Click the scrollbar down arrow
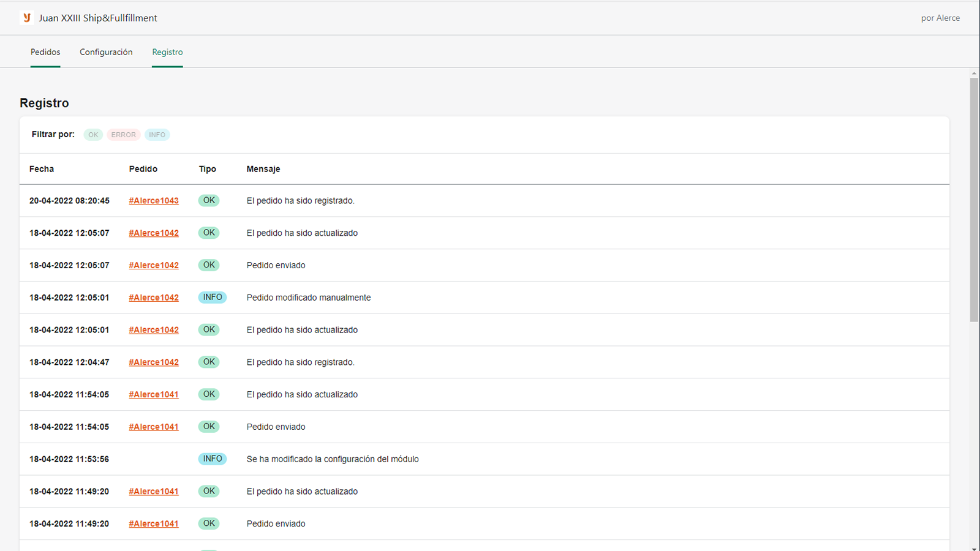 click(974, 548)
